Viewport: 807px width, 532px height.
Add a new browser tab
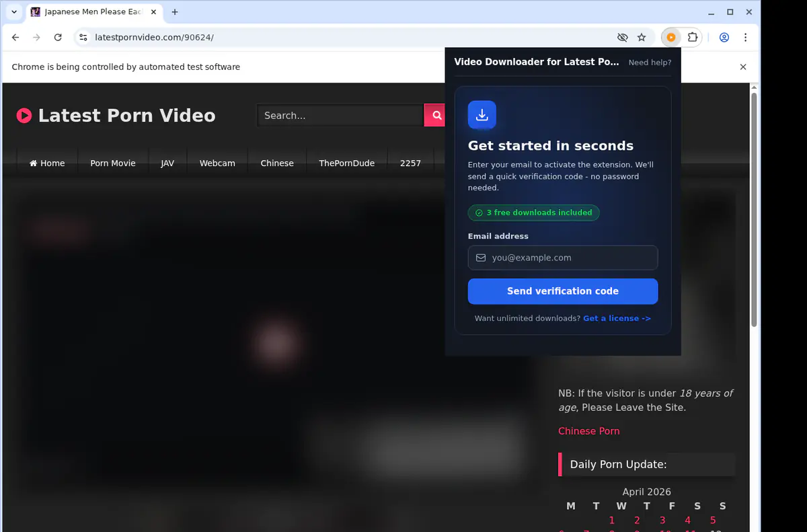coord(175,12)
